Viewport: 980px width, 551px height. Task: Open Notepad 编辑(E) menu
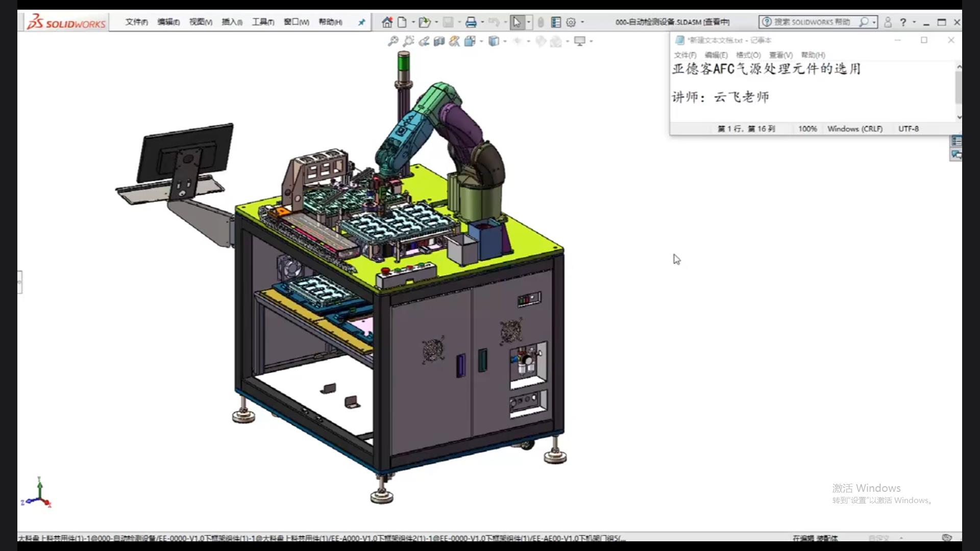(716, 55)
